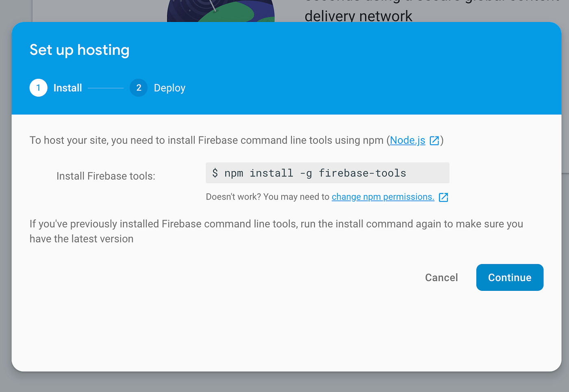Image resolution: width=569 pixels, height=392 pixels.
Task: Switch to the Install step
Action: (x=67, y=88)
